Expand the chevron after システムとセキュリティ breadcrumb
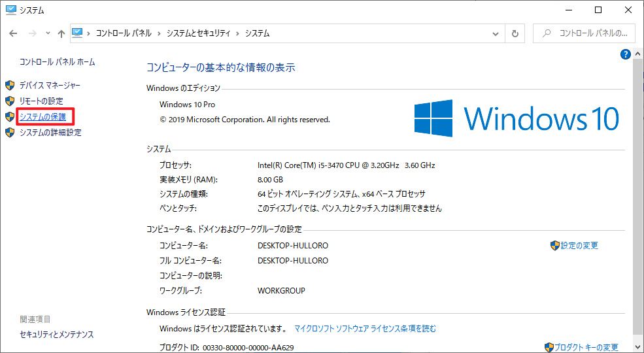 pyautogui.click(x=238, y=33)
